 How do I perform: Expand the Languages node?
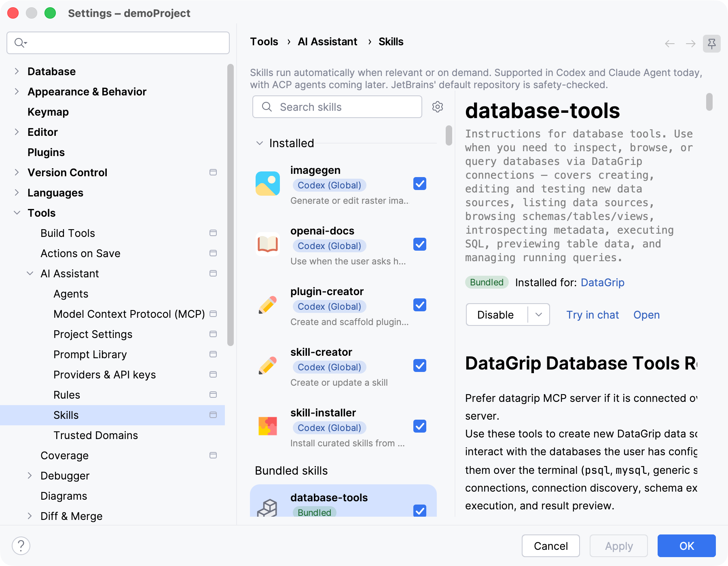click(17, 192)
